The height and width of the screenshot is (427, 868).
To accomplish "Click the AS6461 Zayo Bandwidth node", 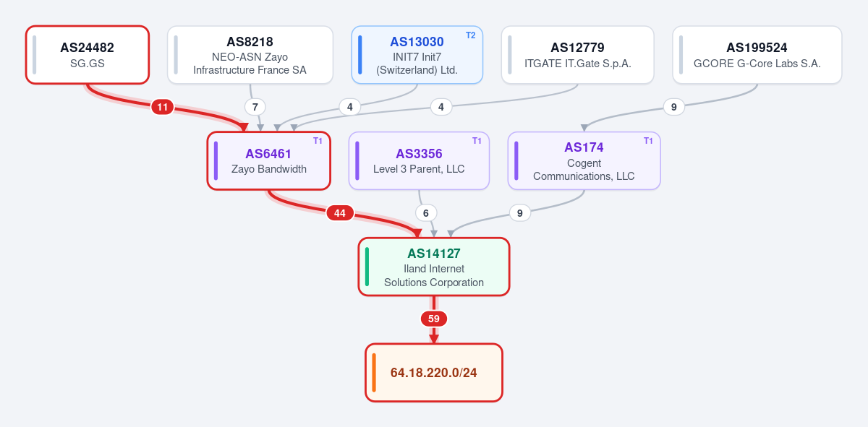I will pyautogui.click(x=269, y=161).
